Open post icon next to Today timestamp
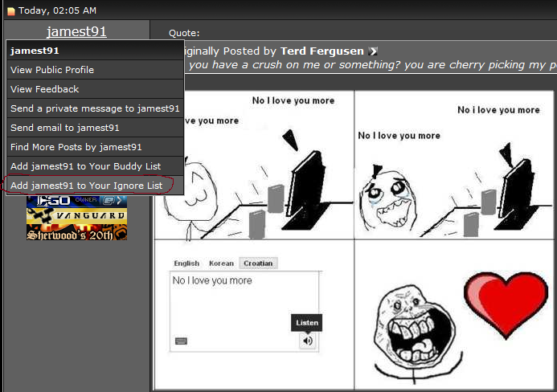The image size is (557, 392). coord(11,11)
